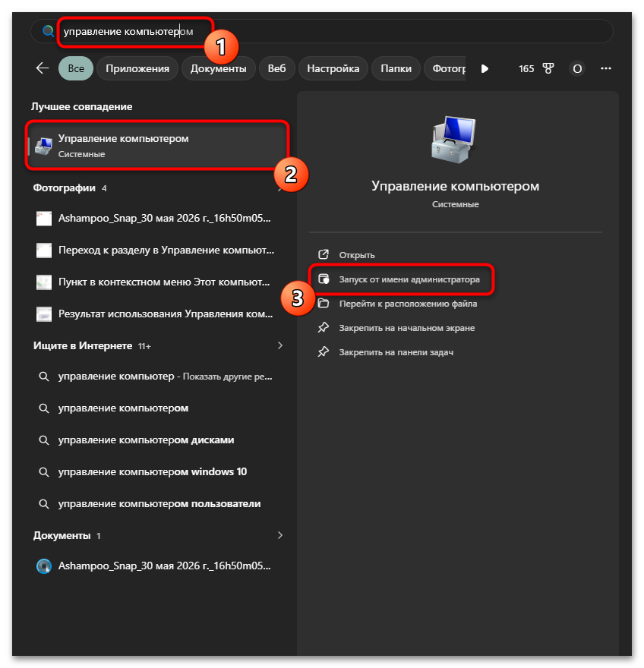Switch to the 'Папки' filter tab
This screenshot has width=644, height=668.
[396, 68]
